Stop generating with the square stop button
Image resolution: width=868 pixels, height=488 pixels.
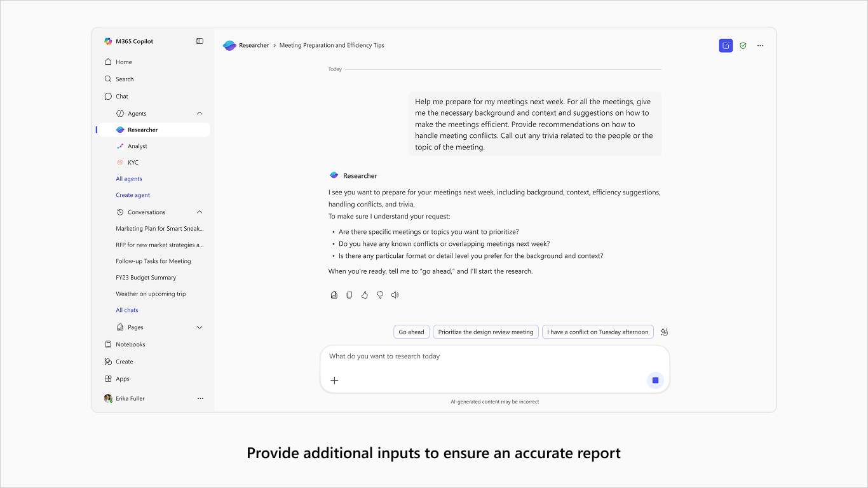[x=655, y=381]
